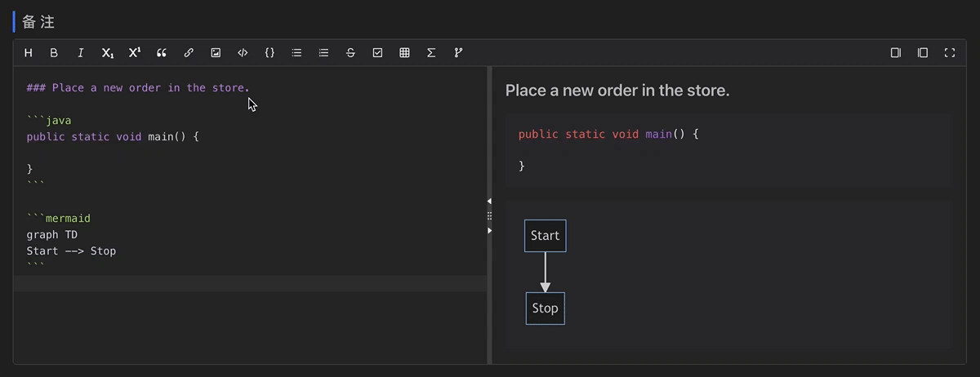980x377 pixels.
Task: Click the splitter drag handle dots
Action: pyautogui.click(x=489, y=216)
